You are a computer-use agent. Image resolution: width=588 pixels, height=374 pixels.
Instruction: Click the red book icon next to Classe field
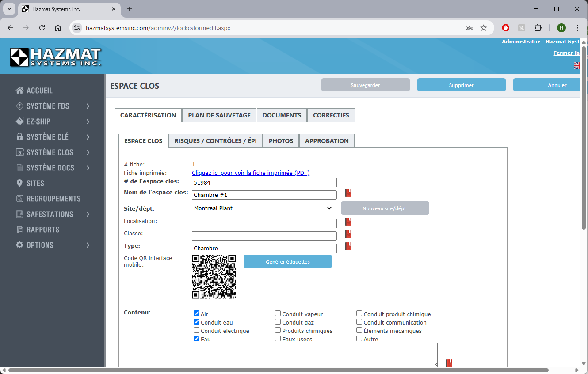pyautogui.click(x=348, y=234)
